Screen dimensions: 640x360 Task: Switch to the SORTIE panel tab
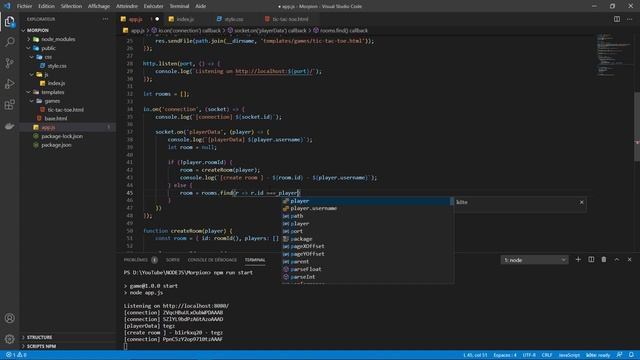click(173, 260)
